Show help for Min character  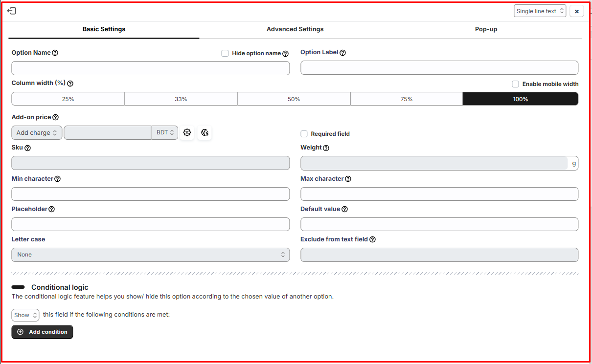58,179
